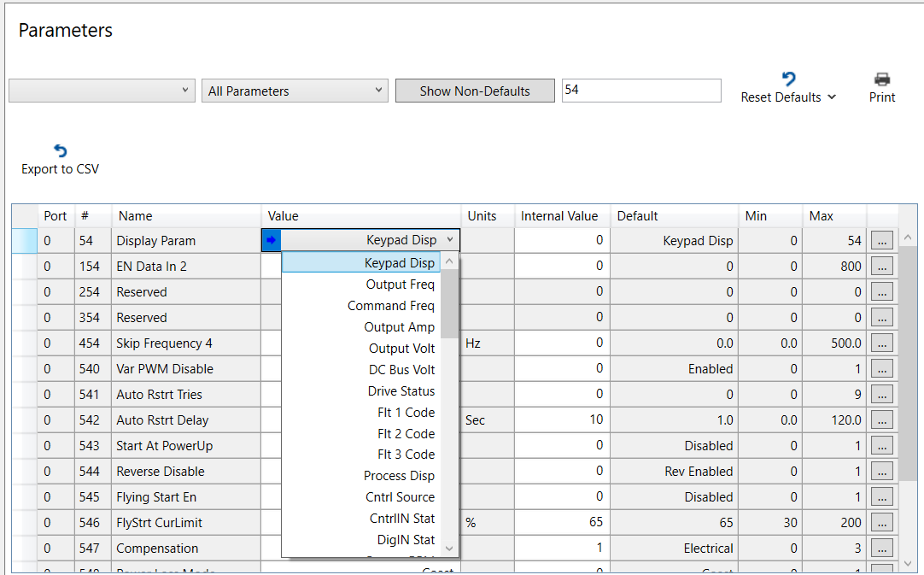Image resolution: width=924 pixels, height=575 pixels.
Task: Click the Reset Defaults undo arrow icon
Action: 788,79
